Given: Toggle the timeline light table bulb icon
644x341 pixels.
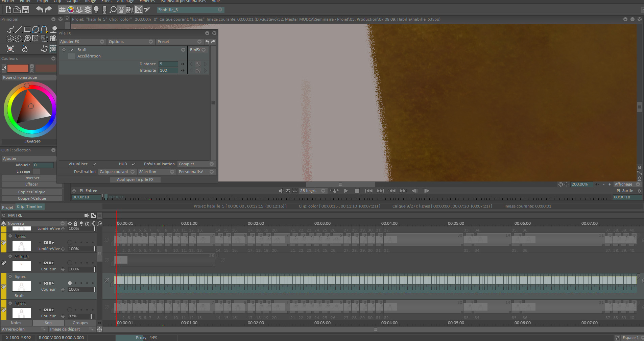Looking at the screenshot, I should click(x=81, y=223).
